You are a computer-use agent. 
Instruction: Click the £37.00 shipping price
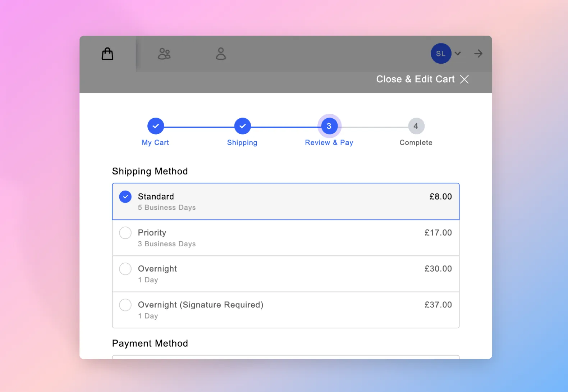438,305
